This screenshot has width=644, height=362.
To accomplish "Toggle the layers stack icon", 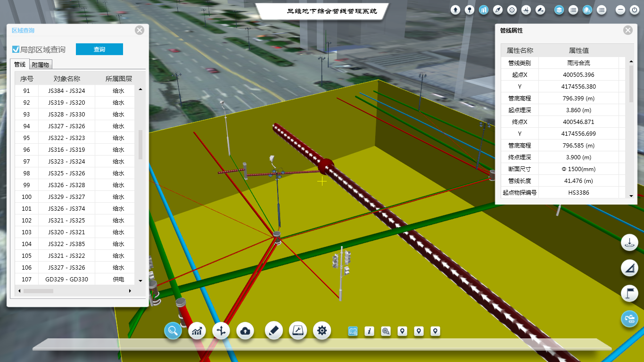I will click(x=559, y=10).
